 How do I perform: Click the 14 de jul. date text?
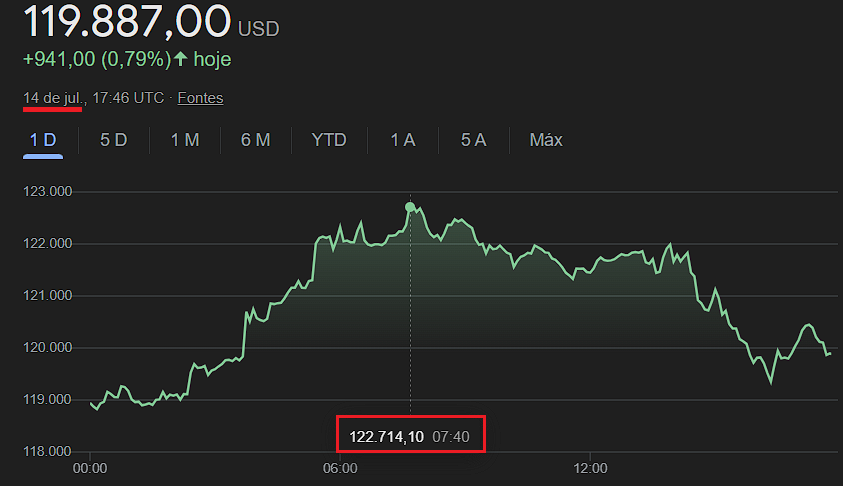coord(54,98)
